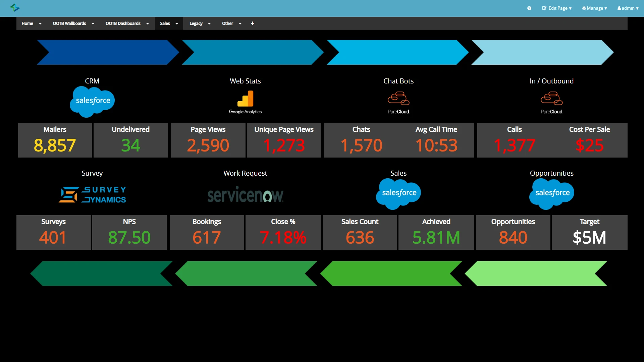Screen dimensions: 644x362
Task: Click the medium green bottom arrow banner
Action: click(x=246, y=274)
